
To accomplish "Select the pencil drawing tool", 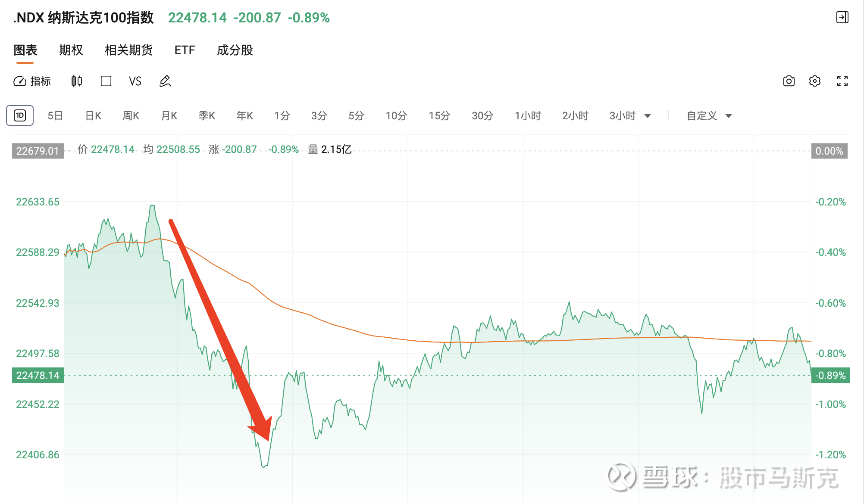I will pyautogui.click(x=165, y=81).
